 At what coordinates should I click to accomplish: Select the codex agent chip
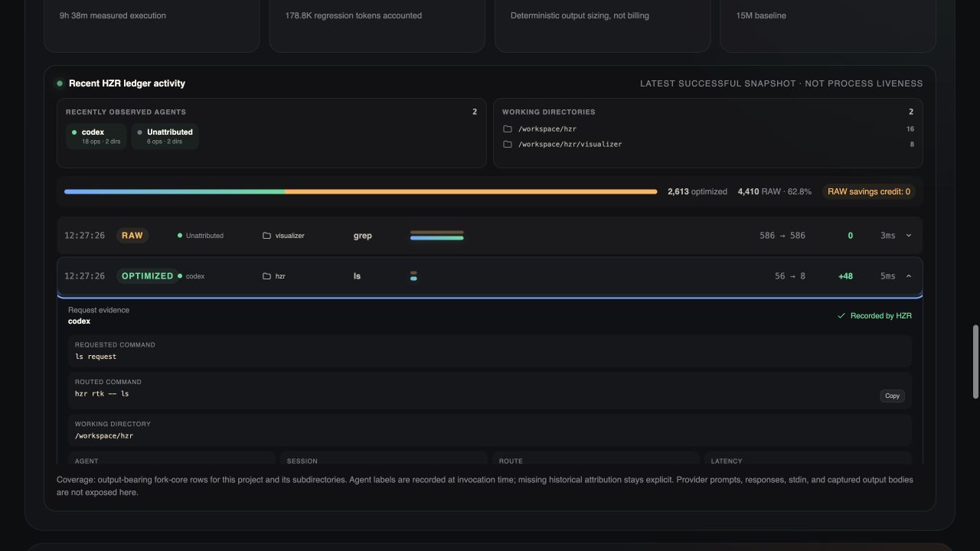pos(96,136)
